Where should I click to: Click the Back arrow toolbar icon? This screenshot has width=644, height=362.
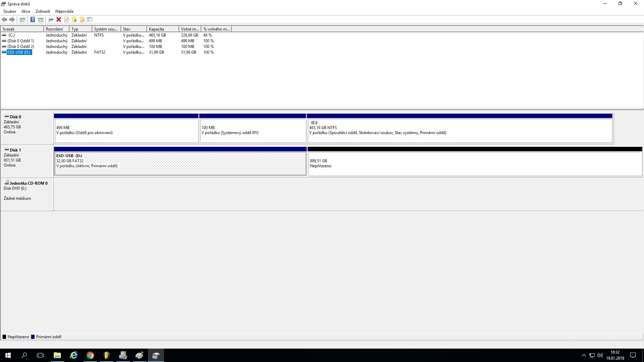4,20
